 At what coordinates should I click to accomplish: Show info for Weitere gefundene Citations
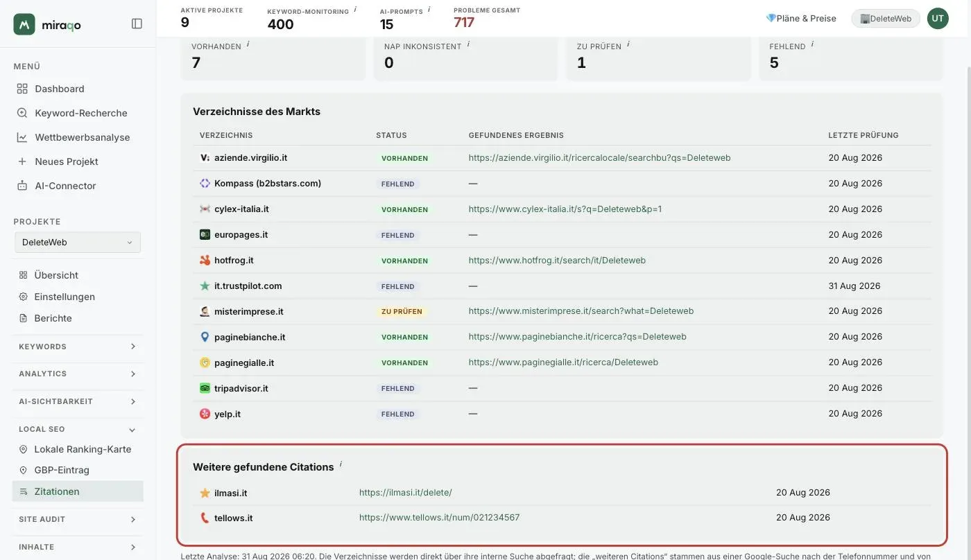click(x=341, y=464)
